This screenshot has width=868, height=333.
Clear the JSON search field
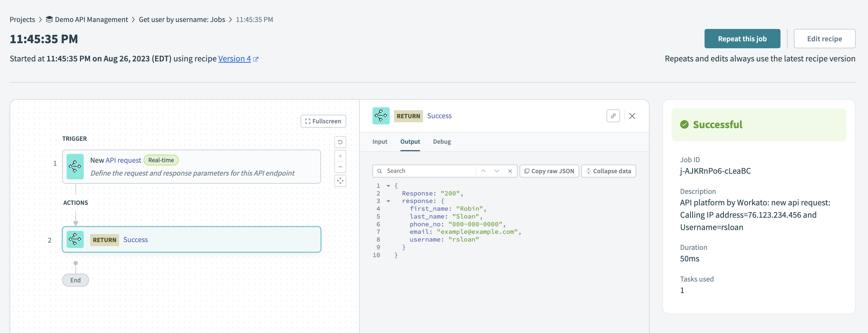[510, 171]
